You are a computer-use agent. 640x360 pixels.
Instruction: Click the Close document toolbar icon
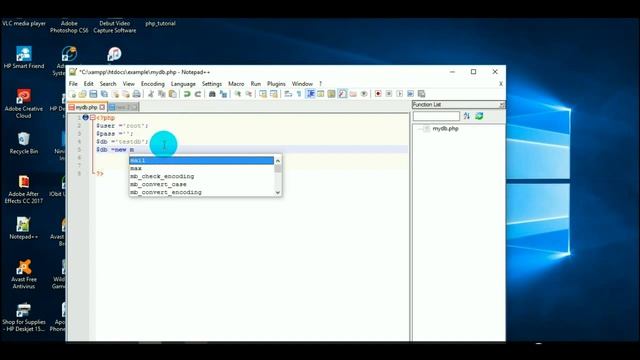click(115, 94)
